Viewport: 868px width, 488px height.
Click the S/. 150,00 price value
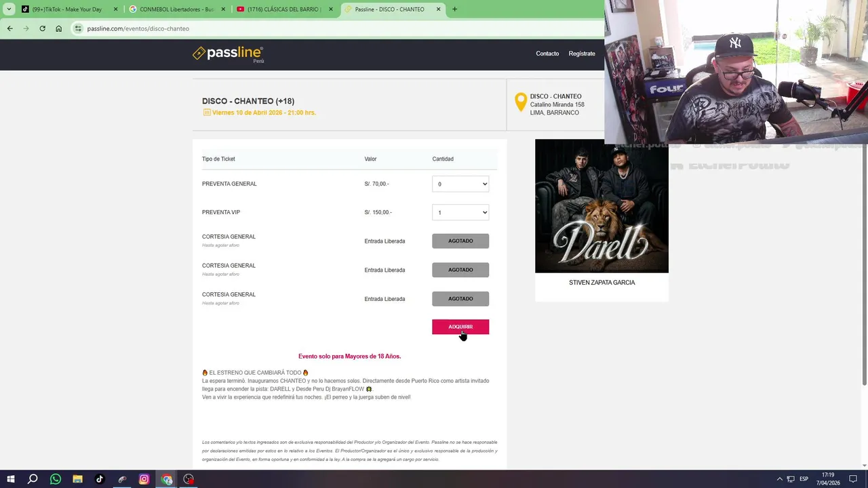[376, 212]
